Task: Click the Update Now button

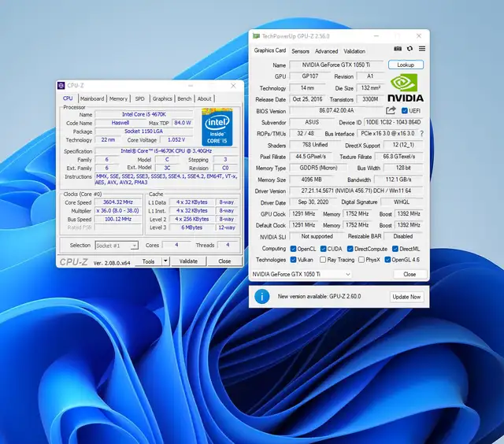Action: pyautogui.click(x=406, y=297)
